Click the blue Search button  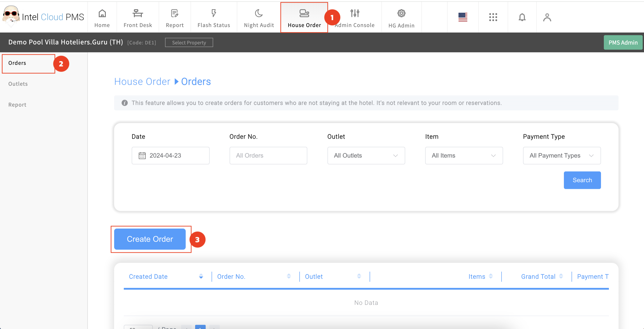pyautogui.click(x=582, y=180)
